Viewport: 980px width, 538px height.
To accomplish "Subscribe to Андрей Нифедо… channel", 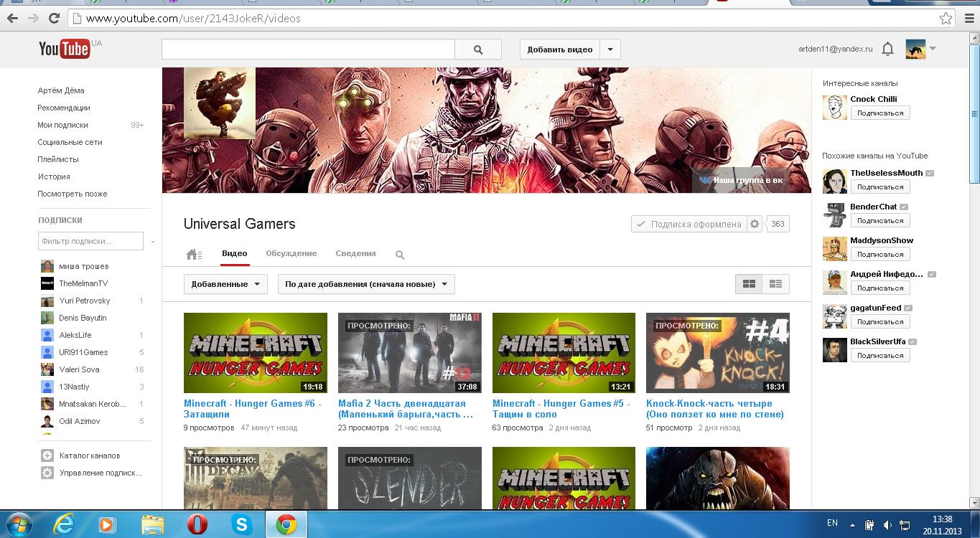I will tap(880, 288).
